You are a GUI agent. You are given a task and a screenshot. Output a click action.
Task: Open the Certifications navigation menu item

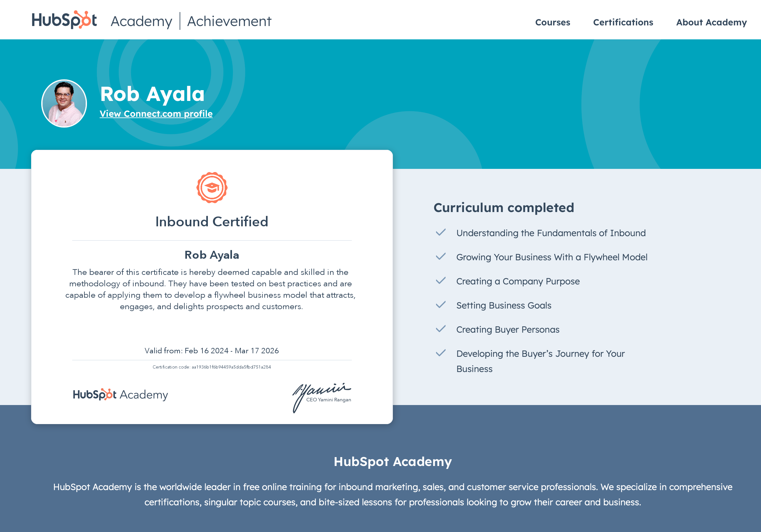(x=623, y=22)
